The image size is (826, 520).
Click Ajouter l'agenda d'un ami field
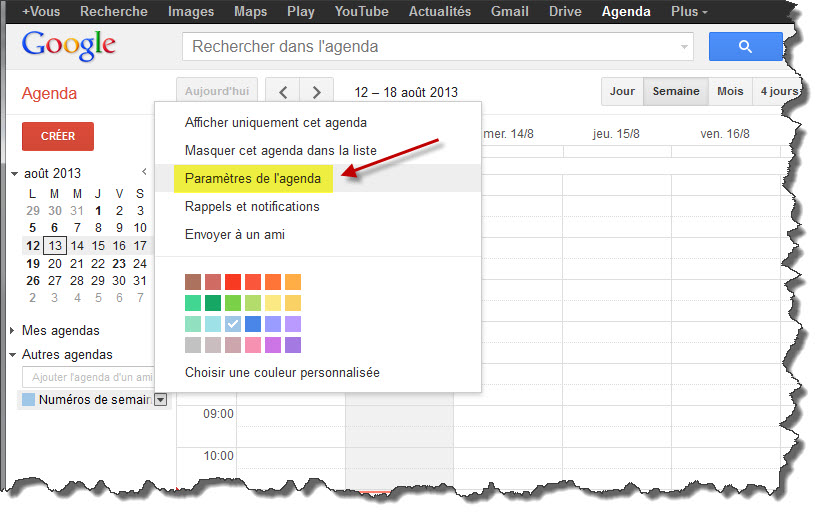(88, 377)
